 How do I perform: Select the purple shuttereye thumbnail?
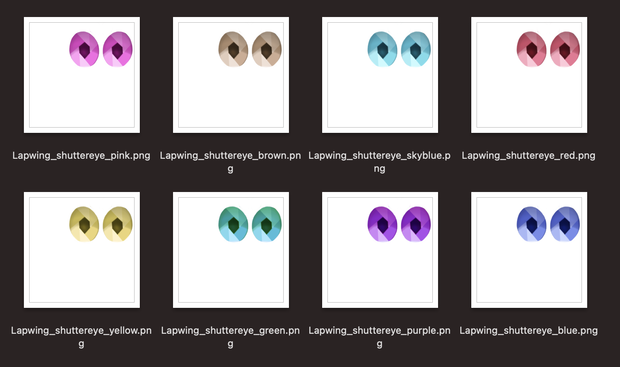(380, 250)
